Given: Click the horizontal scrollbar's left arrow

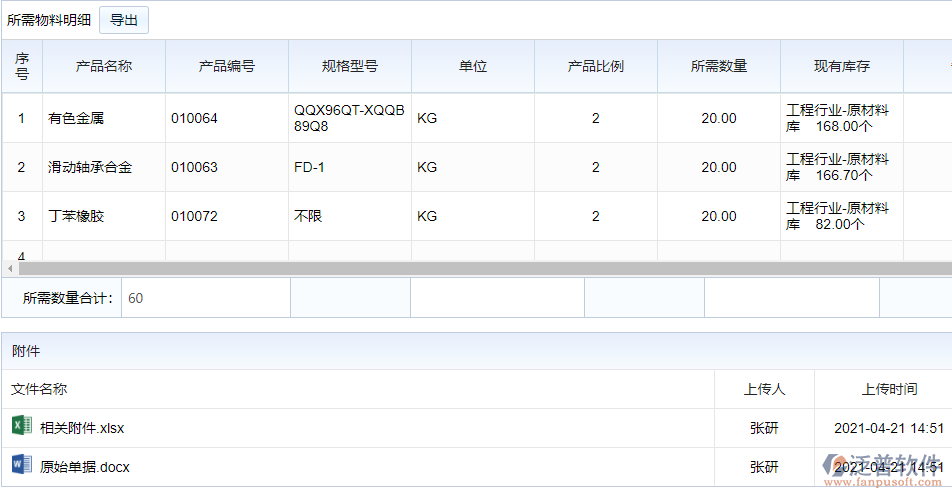Looking at the screenshot, I should click(x=10, y=269).
